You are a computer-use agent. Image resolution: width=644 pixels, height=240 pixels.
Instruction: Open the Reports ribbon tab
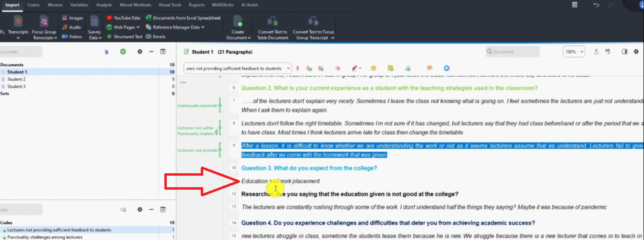click(197, 5)
